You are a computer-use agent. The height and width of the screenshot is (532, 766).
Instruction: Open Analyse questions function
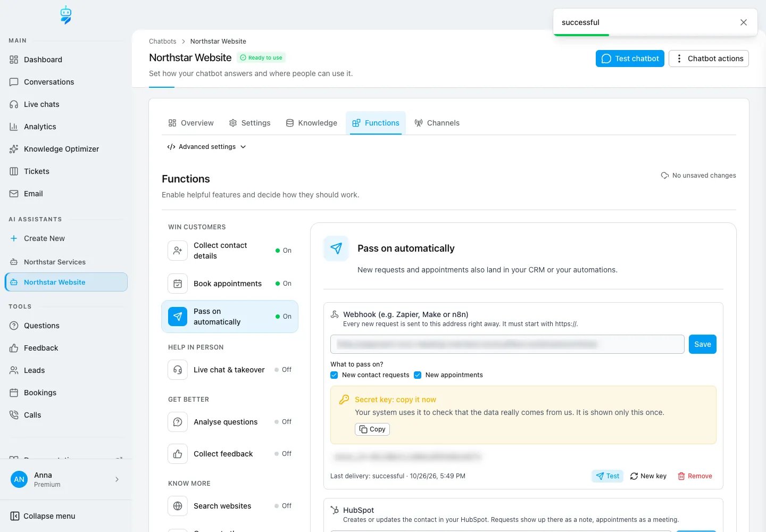click(x=230, y=422)
